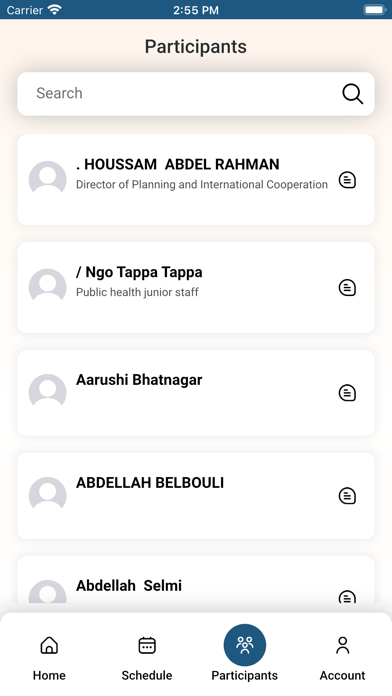Image resolution: width=392 pixels, height=696 pixels.
Task: Switch to the Schedule tab
Action: click(147, 658)
